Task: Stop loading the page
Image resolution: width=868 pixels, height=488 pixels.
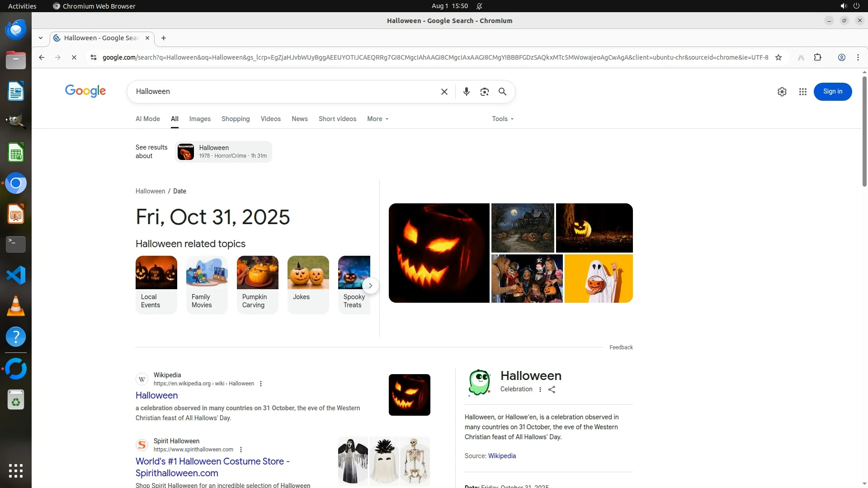Action: tap(74, 57)
